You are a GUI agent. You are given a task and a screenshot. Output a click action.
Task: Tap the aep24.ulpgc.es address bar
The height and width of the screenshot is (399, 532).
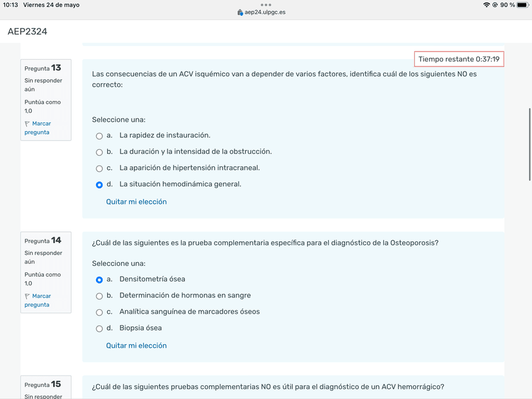tap(262, 12)
